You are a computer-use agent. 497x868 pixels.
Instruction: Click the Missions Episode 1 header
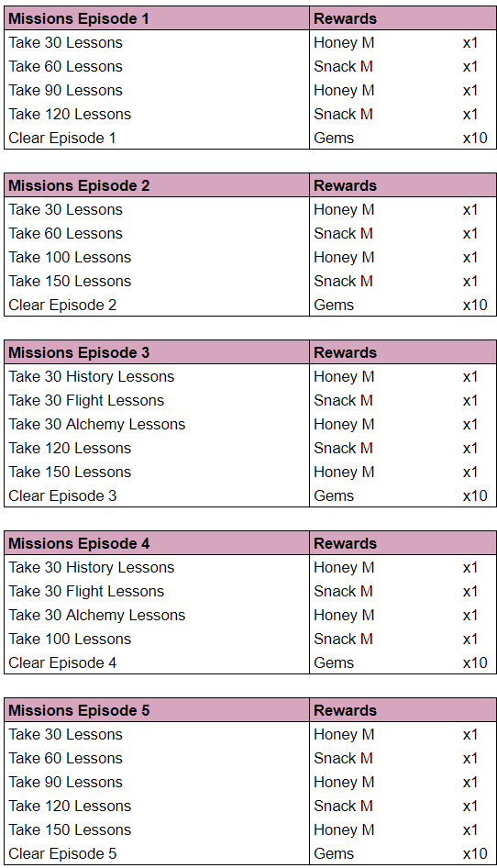pyautogui.click(x=79, y=19)
